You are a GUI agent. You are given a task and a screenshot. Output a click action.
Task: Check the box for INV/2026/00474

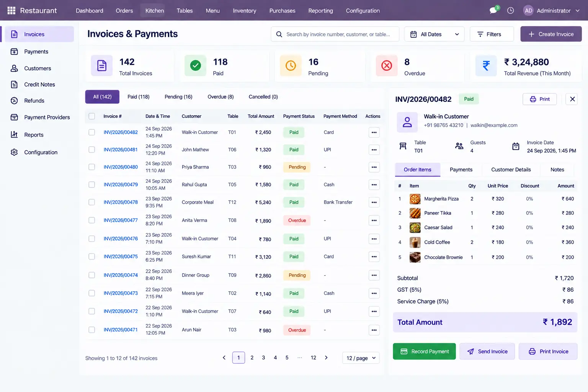click(x=92, y=275)
